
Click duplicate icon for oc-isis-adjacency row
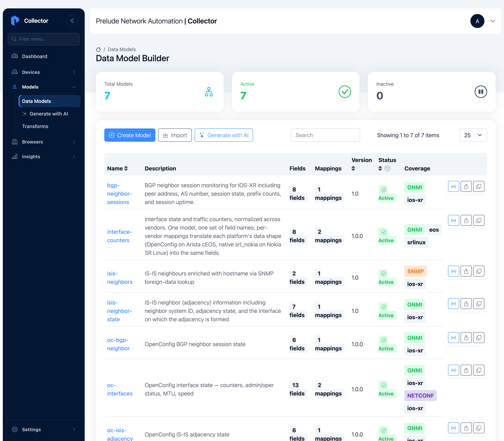[x=479, y=428]
